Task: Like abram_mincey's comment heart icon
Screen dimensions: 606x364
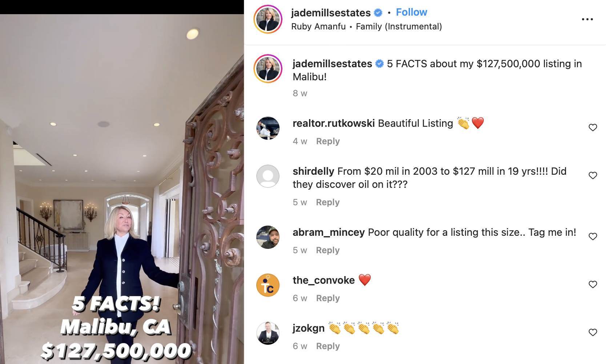Action: click(x=593, y=236)
